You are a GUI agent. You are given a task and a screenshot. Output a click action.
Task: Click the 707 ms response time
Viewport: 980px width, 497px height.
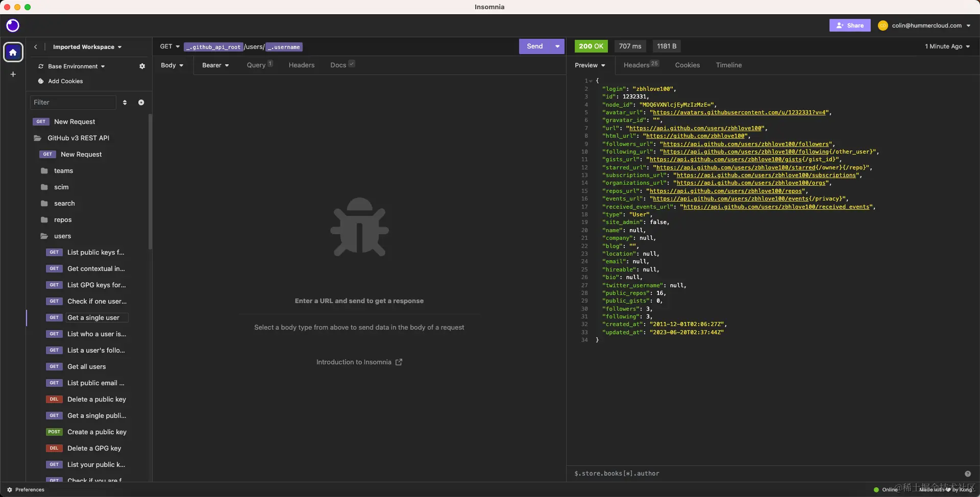click(630, 46)
